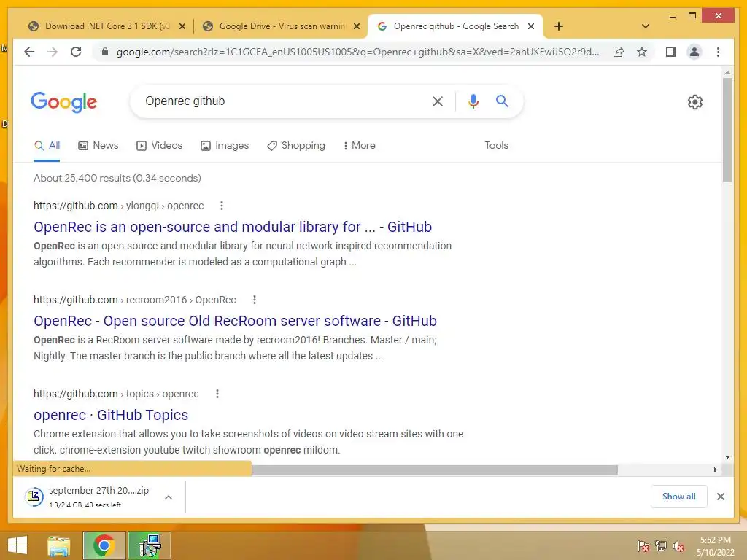Open options for the ylongqi openrec result
This screenshot has height=560, width=747.
coord(222,206)
